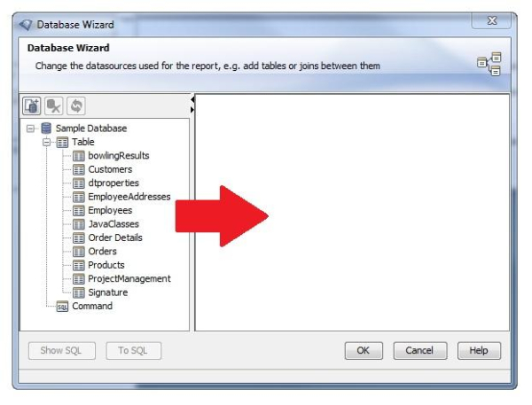The height and width of the screenshot is (405, 532).
Task: Click the join diagram icon in header
Action: pos(489,64)
